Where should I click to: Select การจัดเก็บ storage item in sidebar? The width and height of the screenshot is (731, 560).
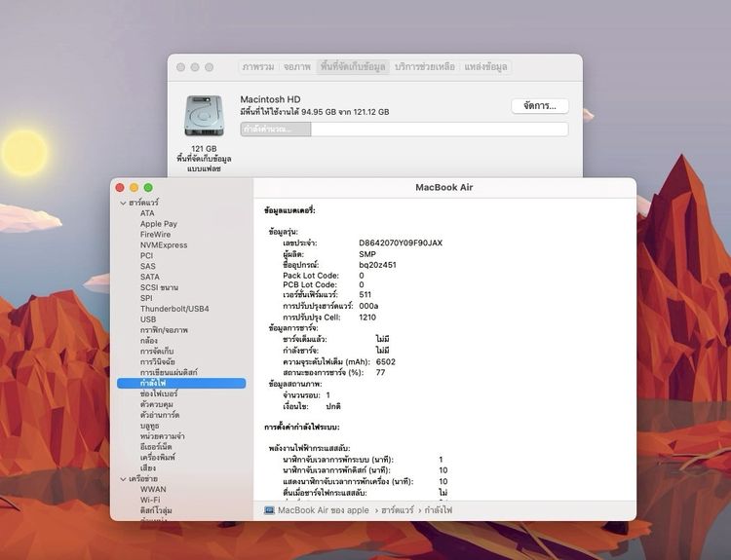coord(157,352)
